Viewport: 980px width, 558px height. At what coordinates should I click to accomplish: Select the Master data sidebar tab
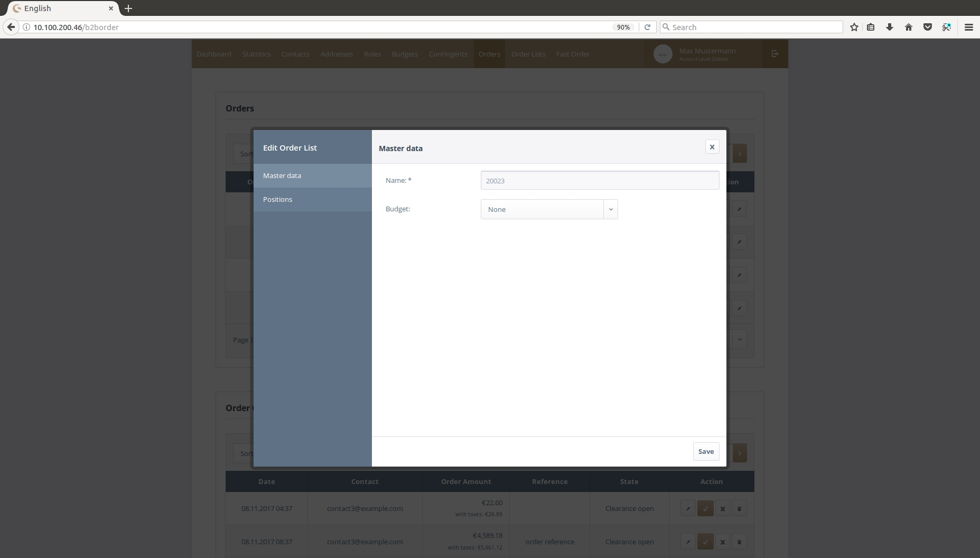(282, 175)
